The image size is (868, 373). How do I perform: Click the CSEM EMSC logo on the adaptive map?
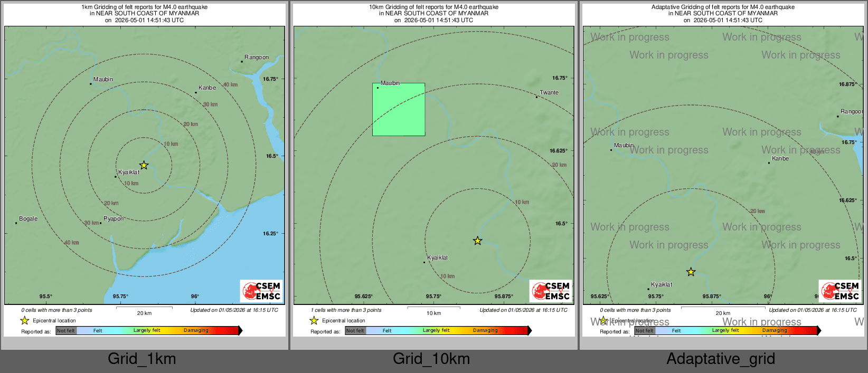tap(840, 291)
